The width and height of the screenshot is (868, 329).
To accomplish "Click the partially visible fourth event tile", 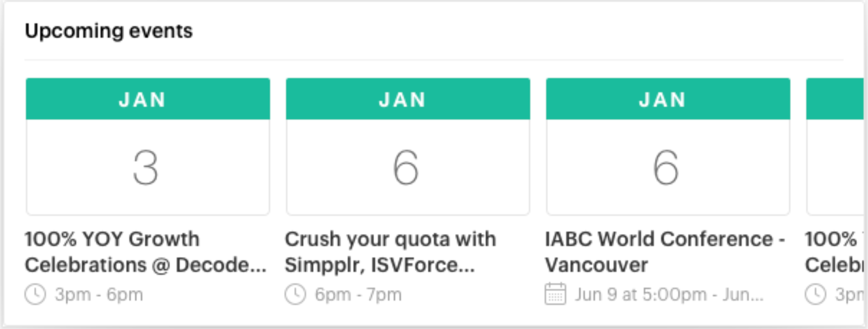I will click(835, 147).
